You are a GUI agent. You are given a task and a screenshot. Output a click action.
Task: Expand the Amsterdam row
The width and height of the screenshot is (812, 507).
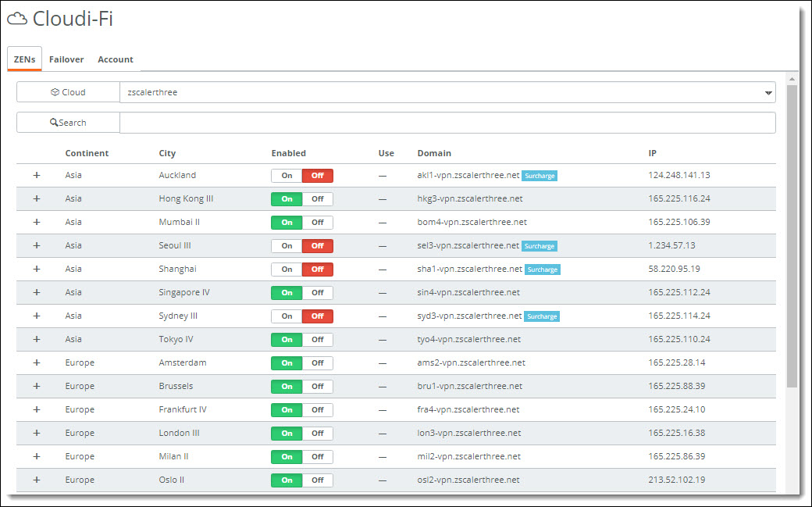pyautogui.click(x=37, y=362)
